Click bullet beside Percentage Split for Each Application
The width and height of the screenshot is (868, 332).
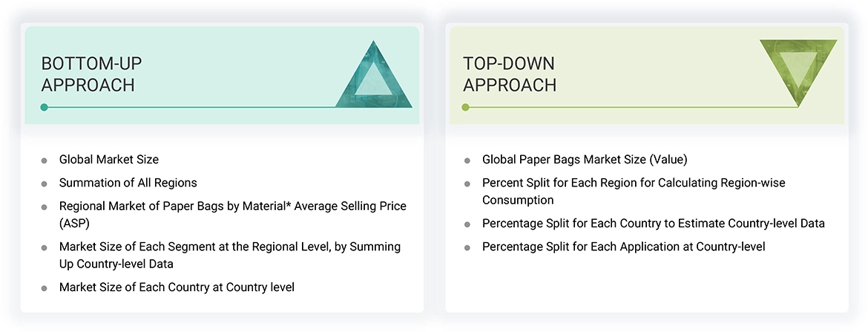click(x=467, y=247)
